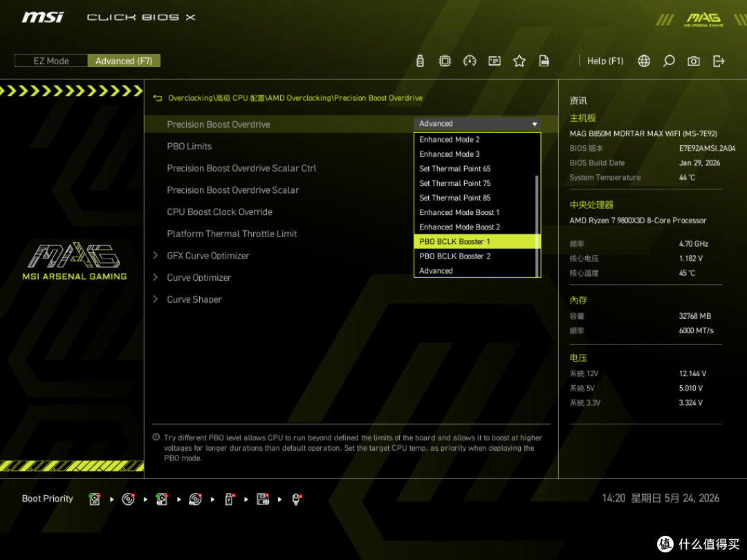Open M-Flash USB drive icon in top toolbar
Image resolution: width=747 pixels, height=560 pixels.
point(420,61)
